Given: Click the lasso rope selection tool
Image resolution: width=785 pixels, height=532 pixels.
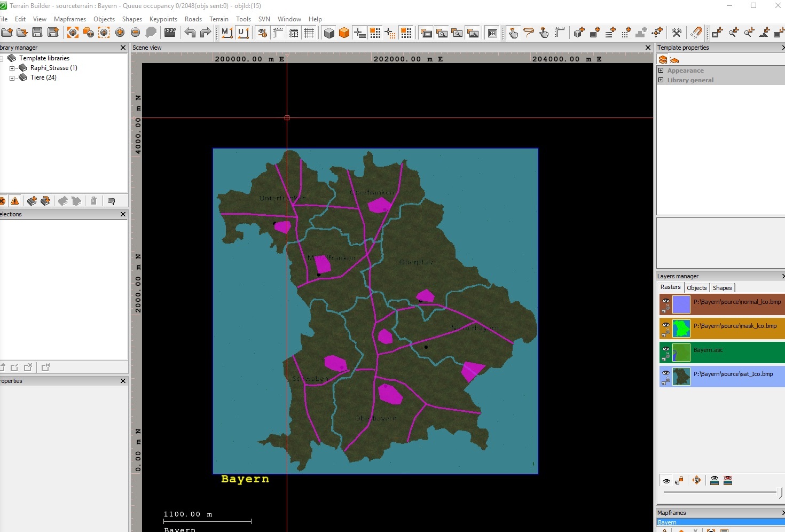Looking at the screenshot, I should click(529, 33).
